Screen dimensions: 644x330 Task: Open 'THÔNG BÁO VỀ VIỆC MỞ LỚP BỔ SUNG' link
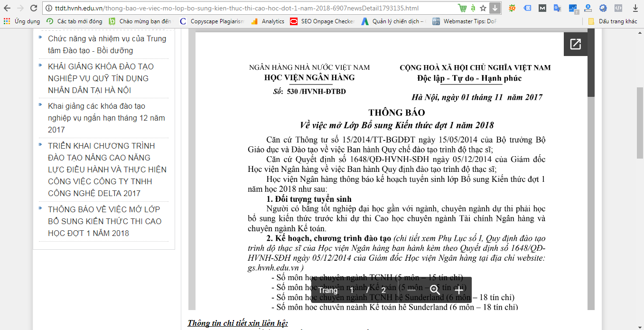point(104,221)
